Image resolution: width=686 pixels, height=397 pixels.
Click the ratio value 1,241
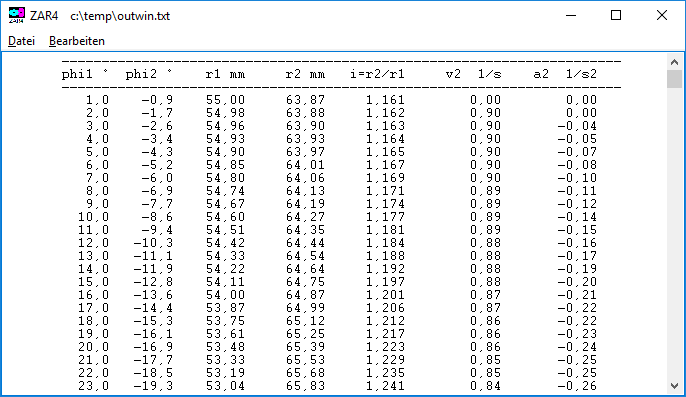tap(385, 386)
